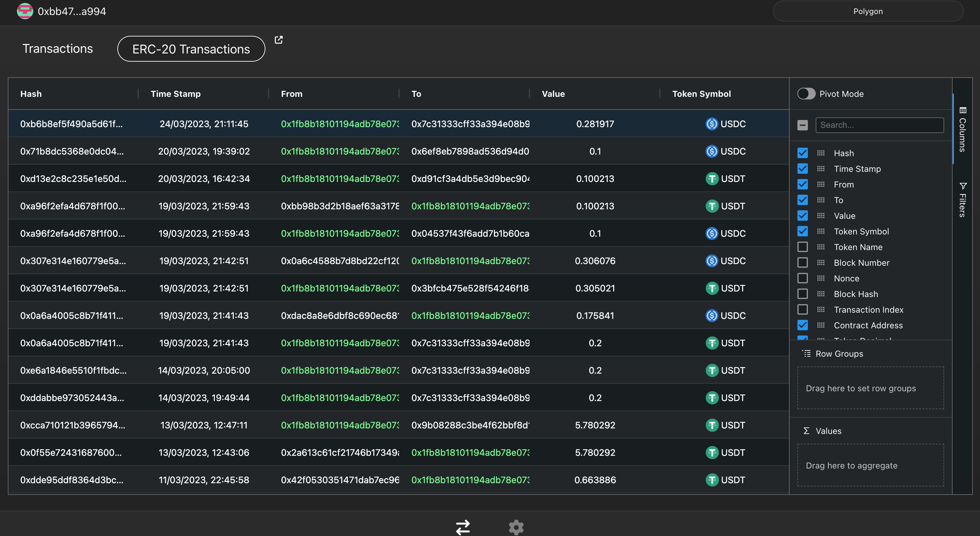
Task: Open the Filters side panel tab
Action: [962, 200]
